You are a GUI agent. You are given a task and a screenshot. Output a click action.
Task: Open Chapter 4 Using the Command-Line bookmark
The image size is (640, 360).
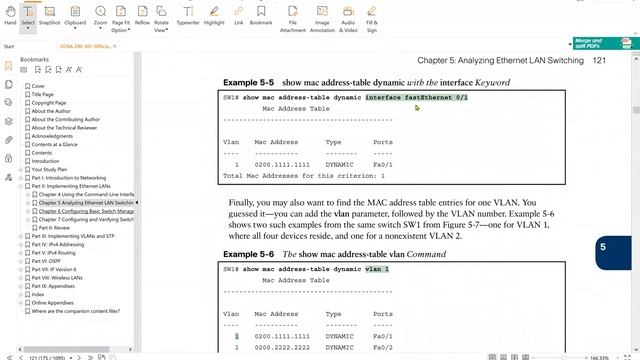point(86,194)
